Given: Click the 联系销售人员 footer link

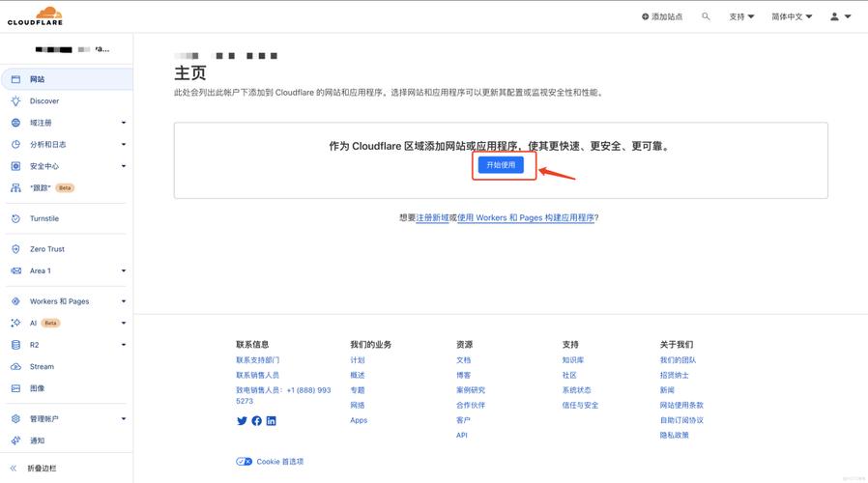Looking at the screenshot, I should 257,375.
